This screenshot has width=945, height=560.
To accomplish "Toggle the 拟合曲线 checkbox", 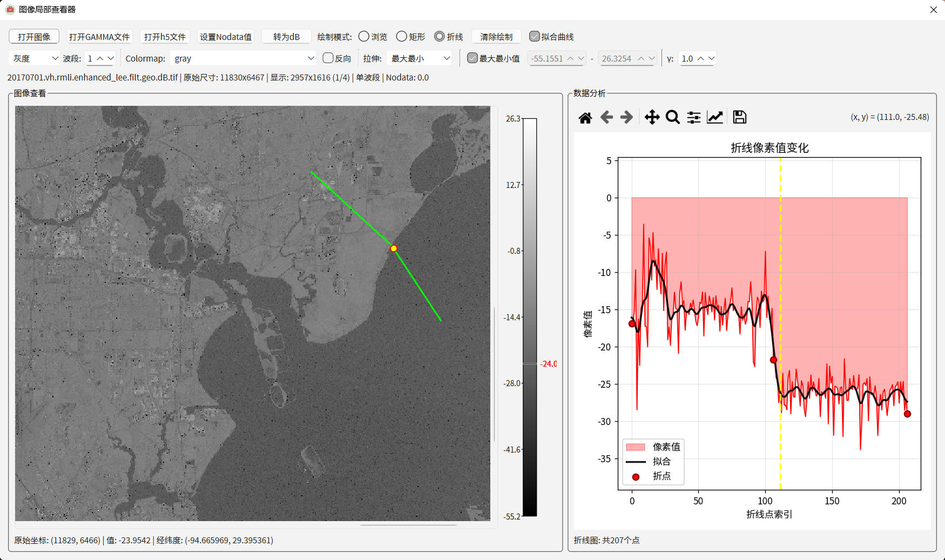I will point(535,37).
